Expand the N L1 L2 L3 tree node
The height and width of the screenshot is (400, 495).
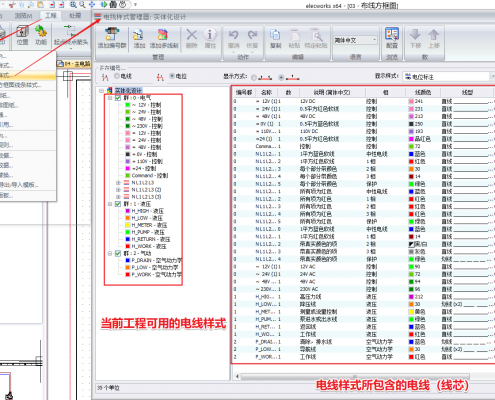pyautogui.click(x=118, y=183)
